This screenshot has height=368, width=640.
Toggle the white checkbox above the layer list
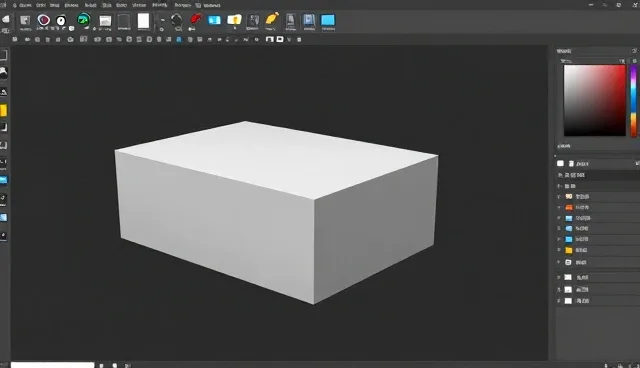point(560,164)
